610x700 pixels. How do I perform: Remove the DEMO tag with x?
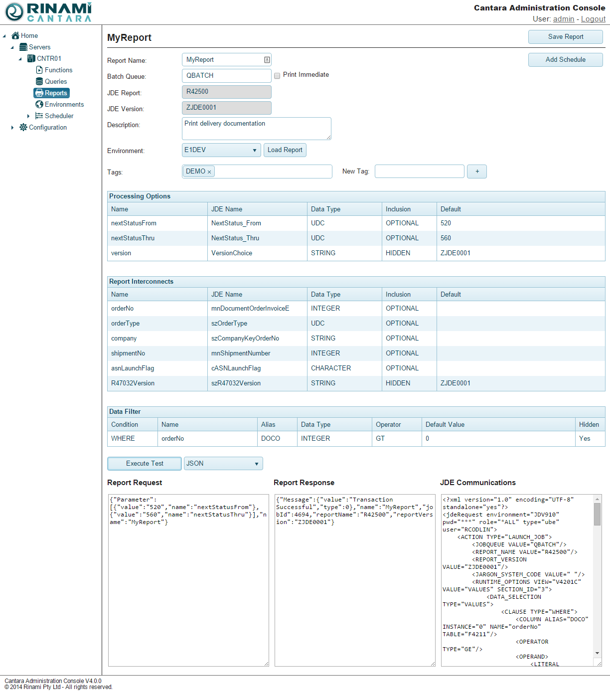[209, 172]
